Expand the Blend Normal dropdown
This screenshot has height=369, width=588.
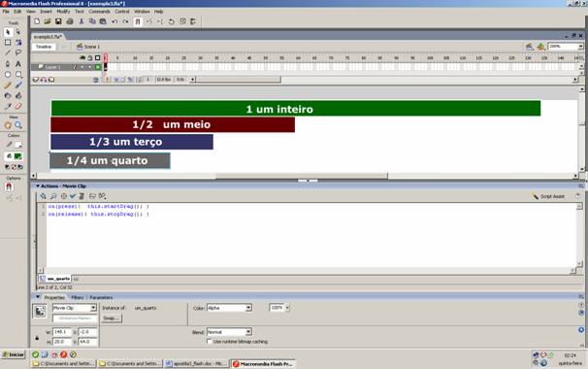tap(229, 332)
